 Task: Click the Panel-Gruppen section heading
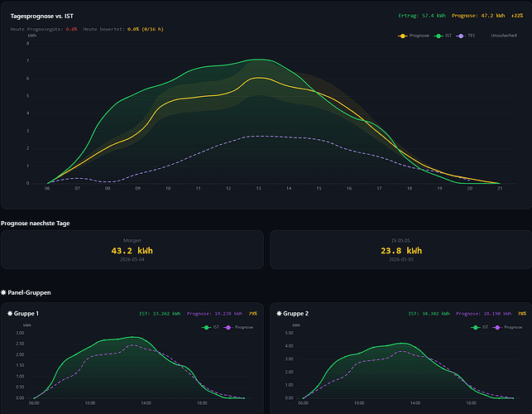[29, 292]
